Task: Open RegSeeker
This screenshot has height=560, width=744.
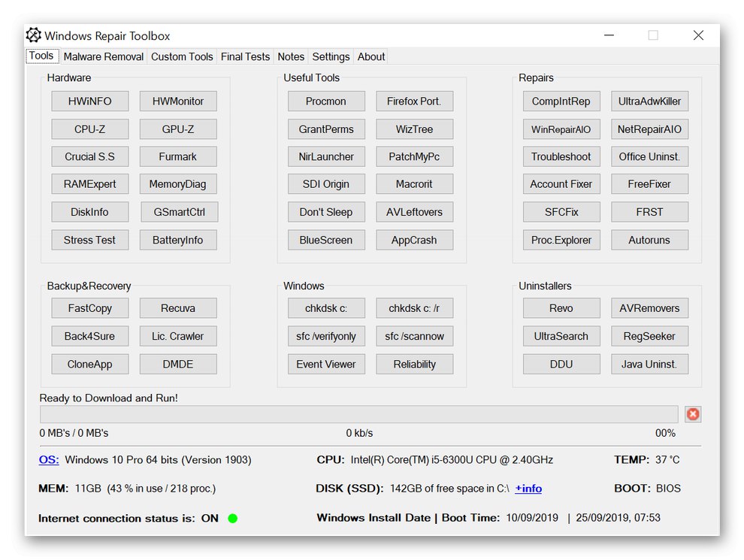Action: tap(649, 336)
